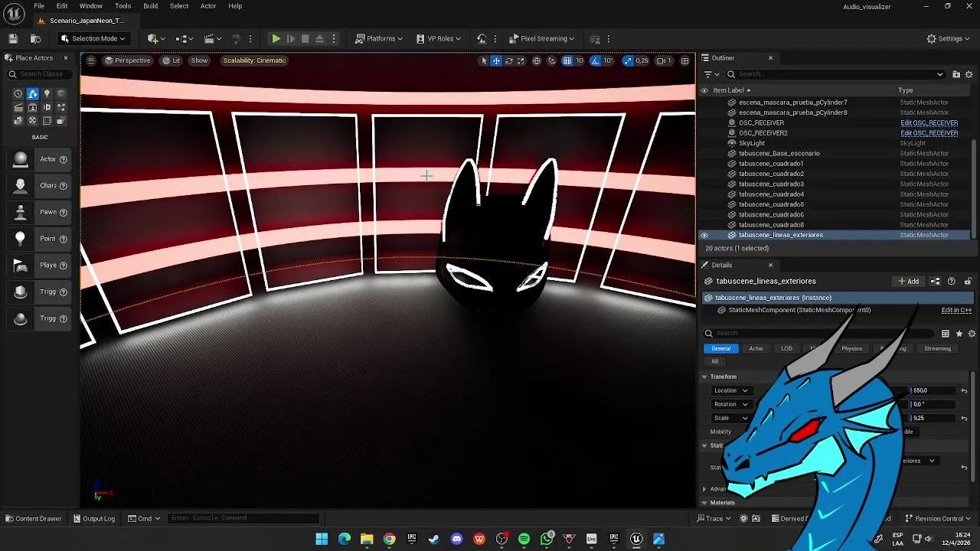
Task: Select SkyLight in the Outliner
Action: tap(752, 143)
